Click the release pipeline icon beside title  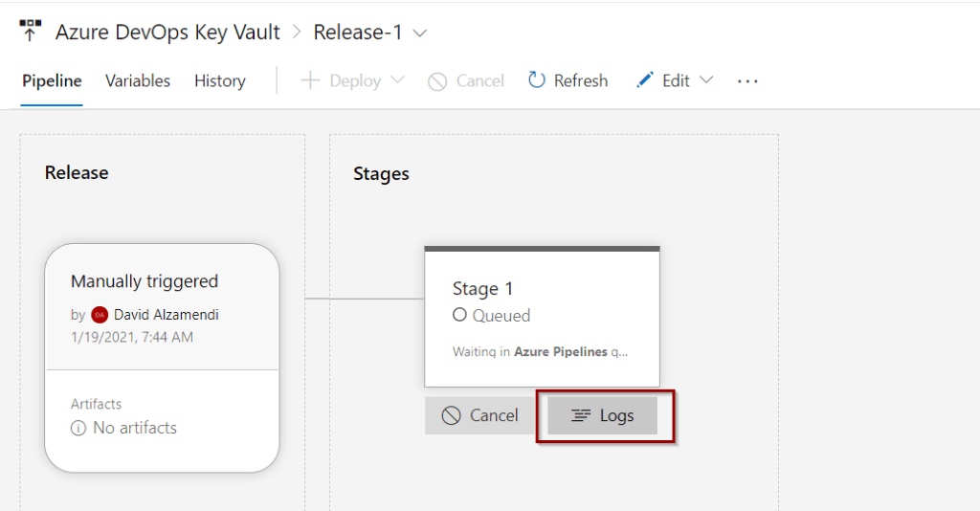[x=30, y=31]
